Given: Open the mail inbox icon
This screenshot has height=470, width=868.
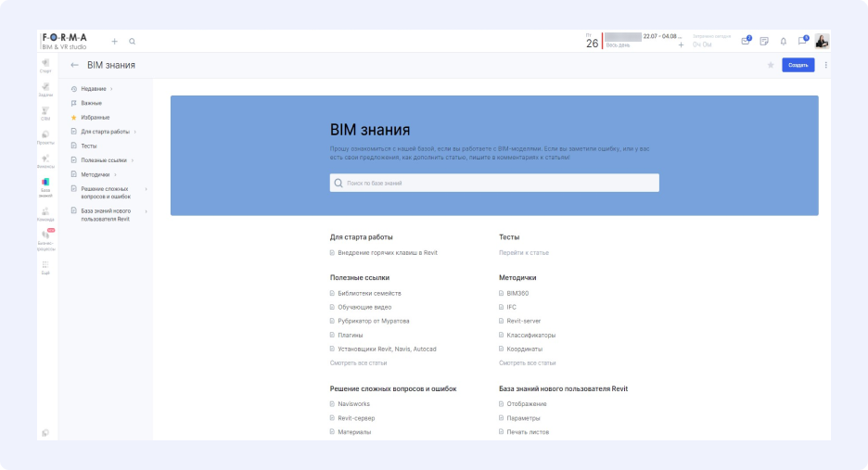Looking at the screenshot, I should [x=746, y=42].
